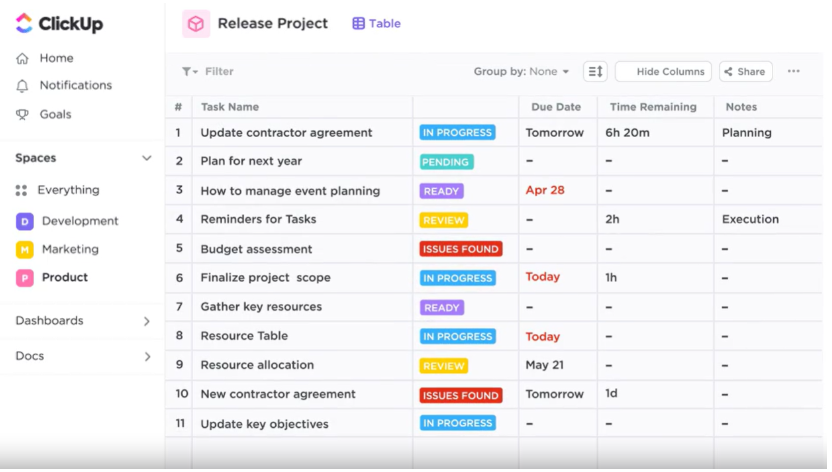Open task Reminders for Tasks
This screenshot has width=832, height=472.
coord(258,220)
